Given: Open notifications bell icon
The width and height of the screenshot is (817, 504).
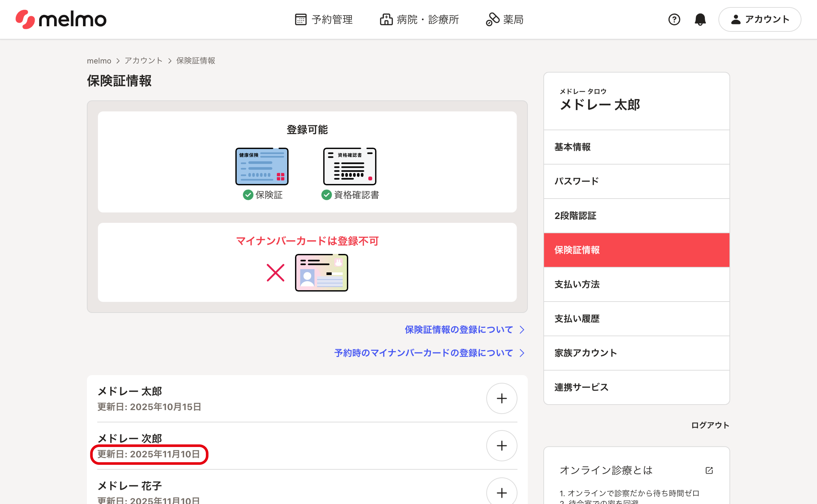Looking at the screenshot, I should 700,19.
